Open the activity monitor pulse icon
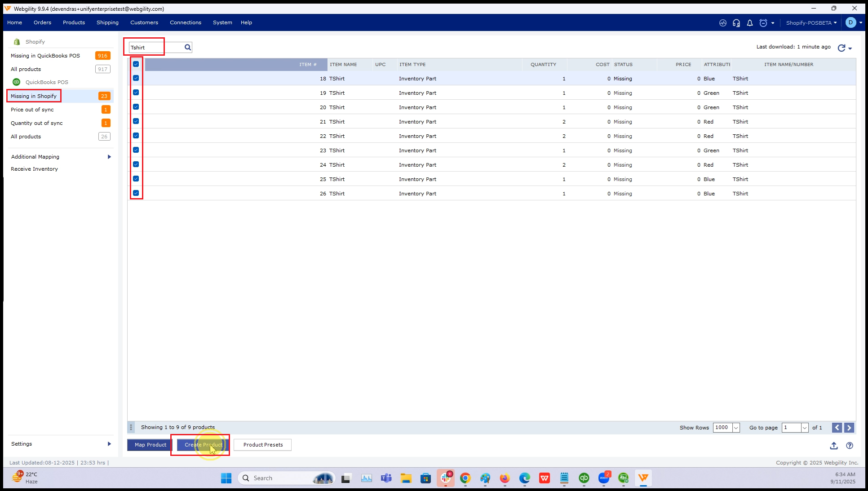Viewport: 868px width, 491px height. (723, 23)
